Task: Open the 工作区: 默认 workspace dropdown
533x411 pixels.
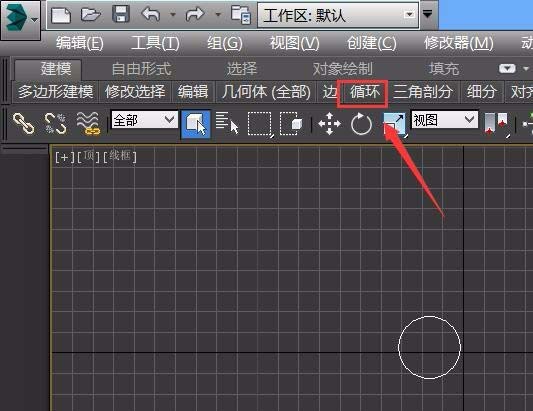Action: pyautogui.click(x=338, y=15)
